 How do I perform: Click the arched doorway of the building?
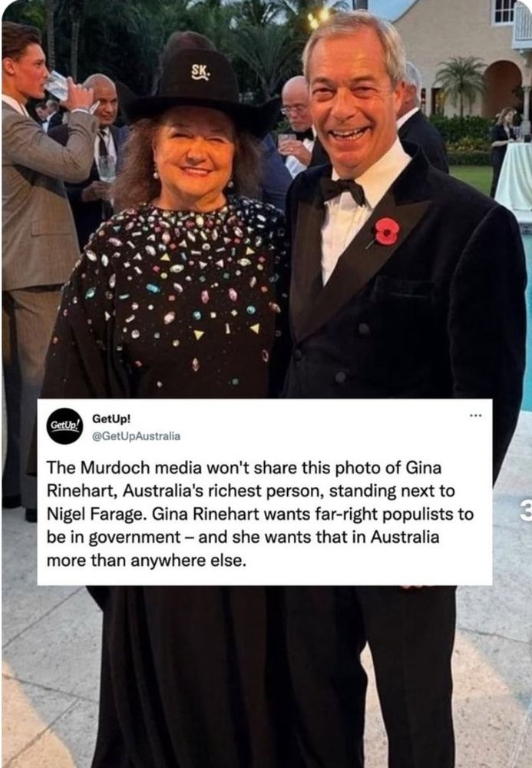coord(501,89)
